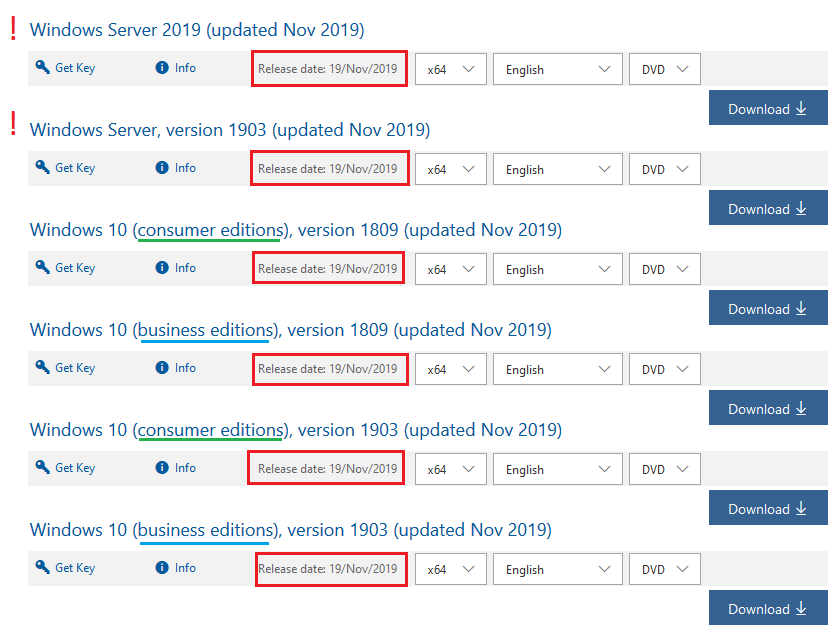The width and height of the screenshot is (837, 638).
Task: Click Download under Windows 10 business editions 1903 row
Action: click(768, 608)
